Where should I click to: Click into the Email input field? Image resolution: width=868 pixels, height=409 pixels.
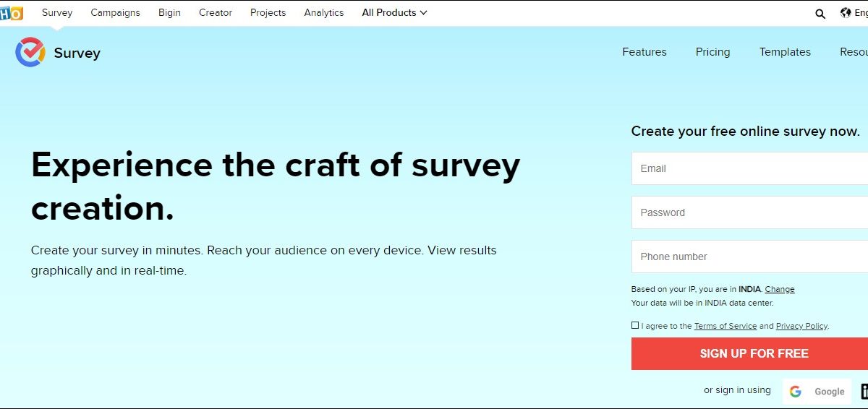tap(749, 168)
